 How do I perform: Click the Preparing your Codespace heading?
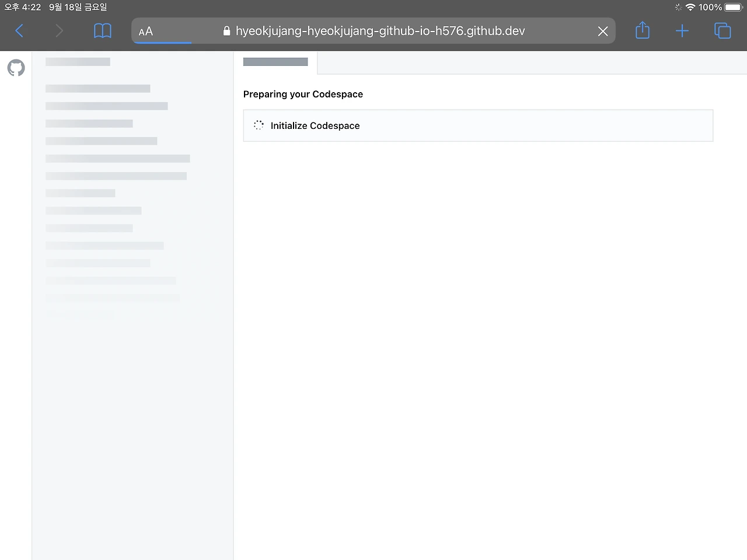click(x=303, y=94)
